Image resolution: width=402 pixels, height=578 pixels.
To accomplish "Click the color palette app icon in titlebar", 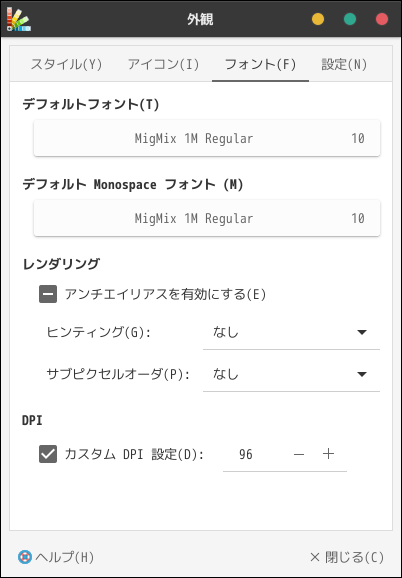I will [18, 19].
